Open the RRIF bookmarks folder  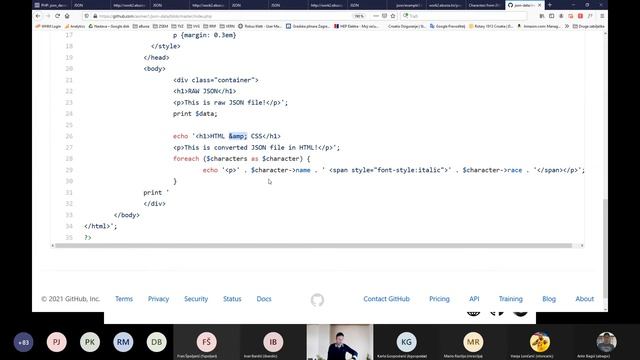(x=209, y=26)
